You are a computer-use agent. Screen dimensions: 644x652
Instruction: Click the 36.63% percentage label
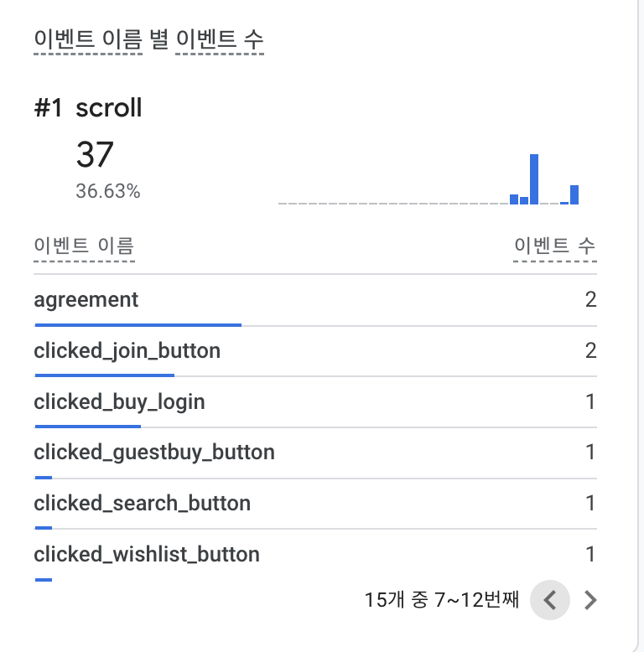click(x=108, y=192)
